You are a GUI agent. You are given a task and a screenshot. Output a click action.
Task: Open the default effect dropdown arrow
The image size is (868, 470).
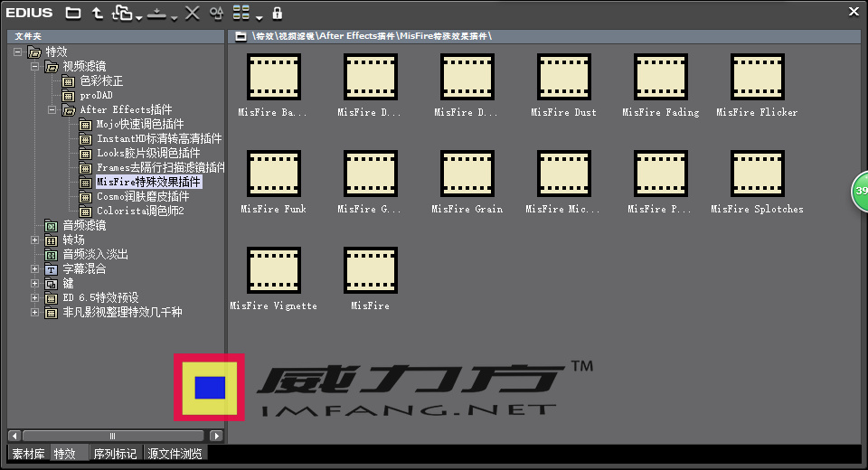(x=174, y=18)
